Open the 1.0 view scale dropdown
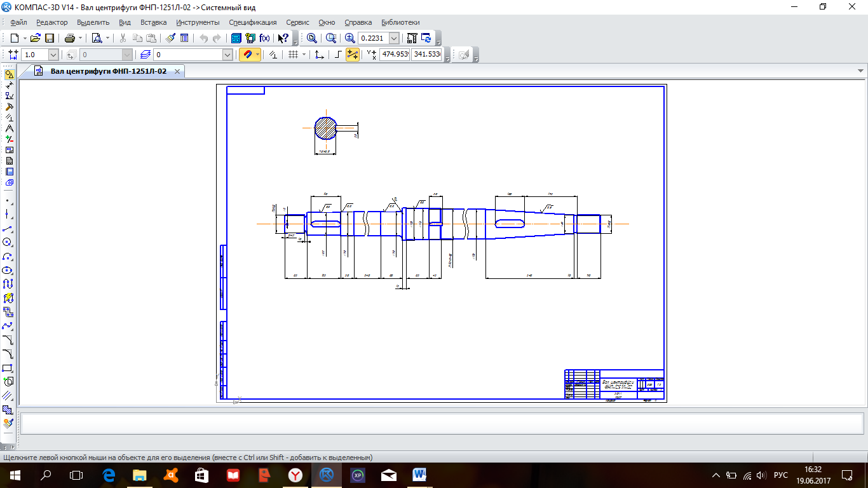The image size is (868, 488). coord(53,55)
